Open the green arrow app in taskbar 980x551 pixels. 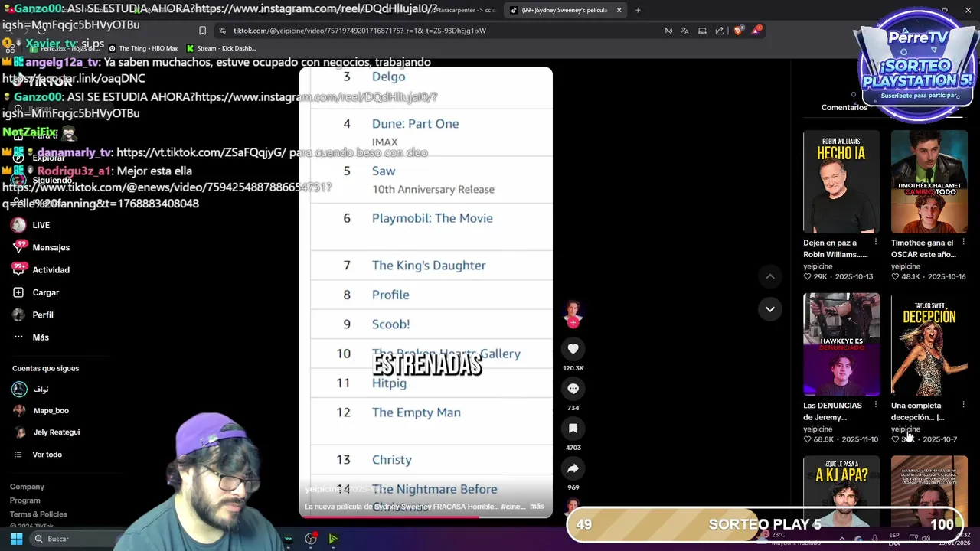click(333, 539)
